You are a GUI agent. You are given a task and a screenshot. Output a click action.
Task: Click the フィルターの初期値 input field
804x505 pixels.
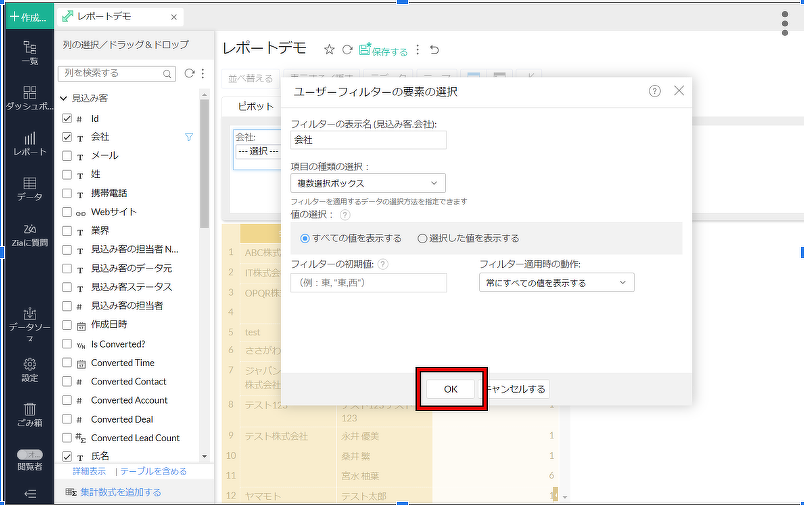pos(368,283)
